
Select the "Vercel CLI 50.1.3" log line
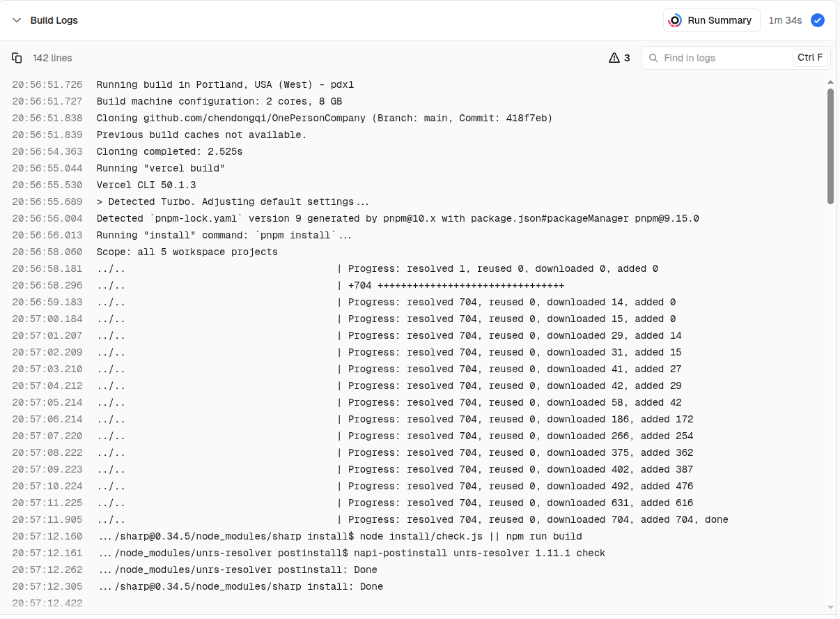[x=146, y=185]
